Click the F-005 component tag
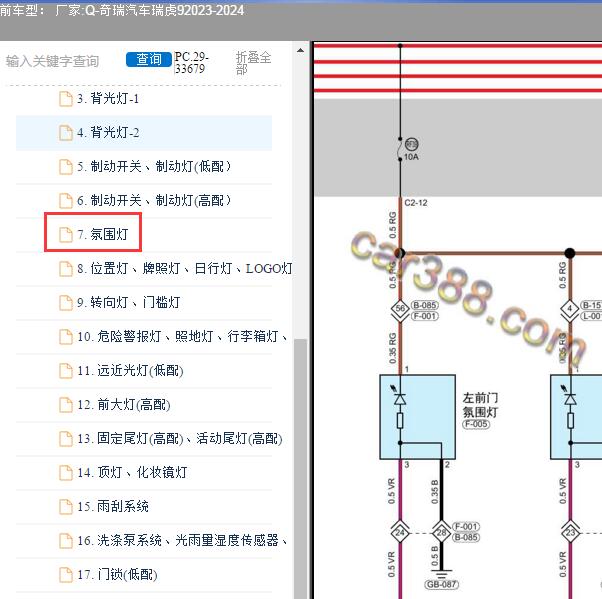This screenshot has height=599, width=602. tap(476, 424)
